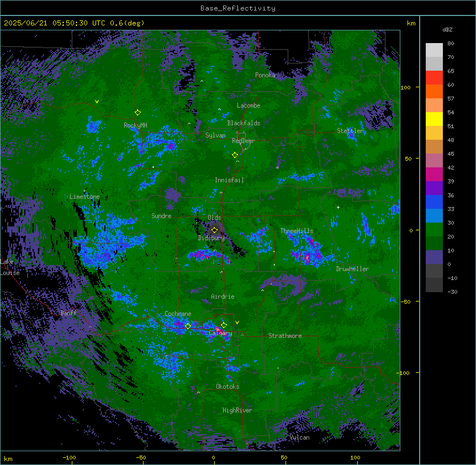Pick the magenta swatch in the dBZ legend
The height and width of the screenshot is (465, 476).
434,174
